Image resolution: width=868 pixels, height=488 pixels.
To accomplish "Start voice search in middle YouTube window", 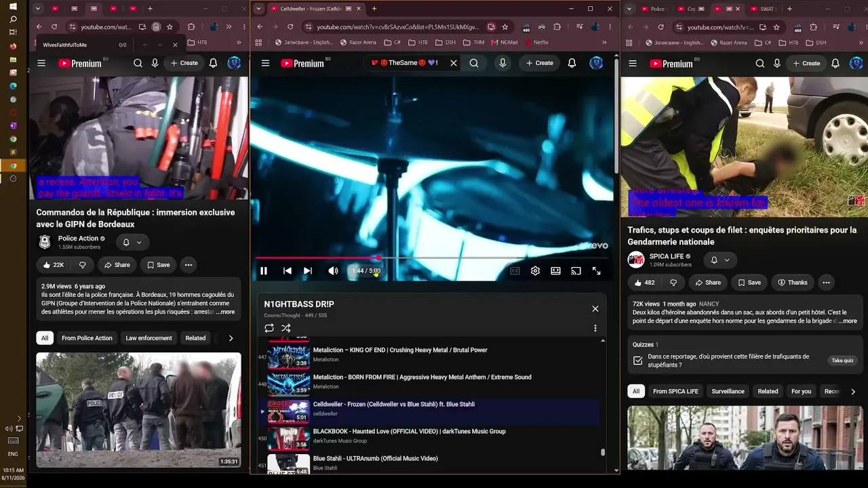I will (502, 63).
